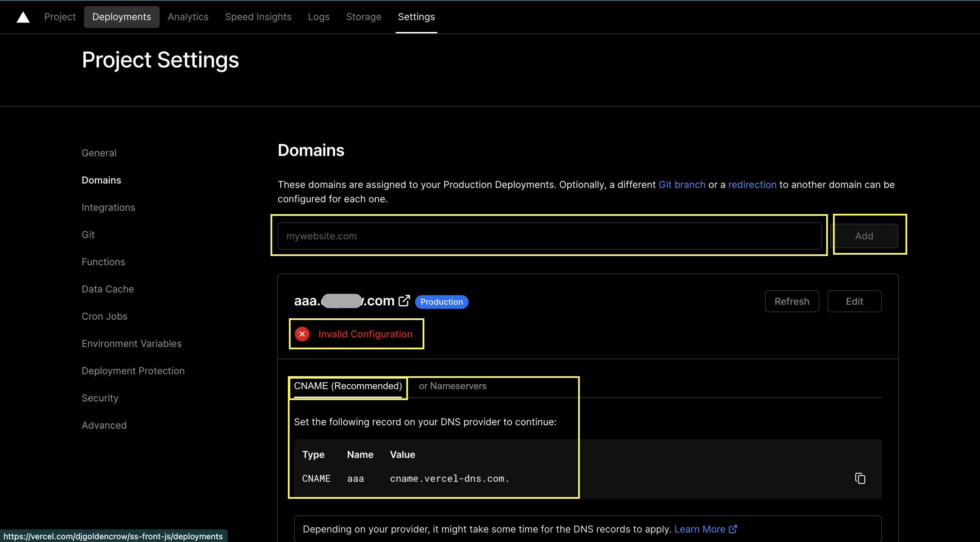980x542 pixels.
Task: Click the aaa name cell value
Action: (x=355, y=478)
